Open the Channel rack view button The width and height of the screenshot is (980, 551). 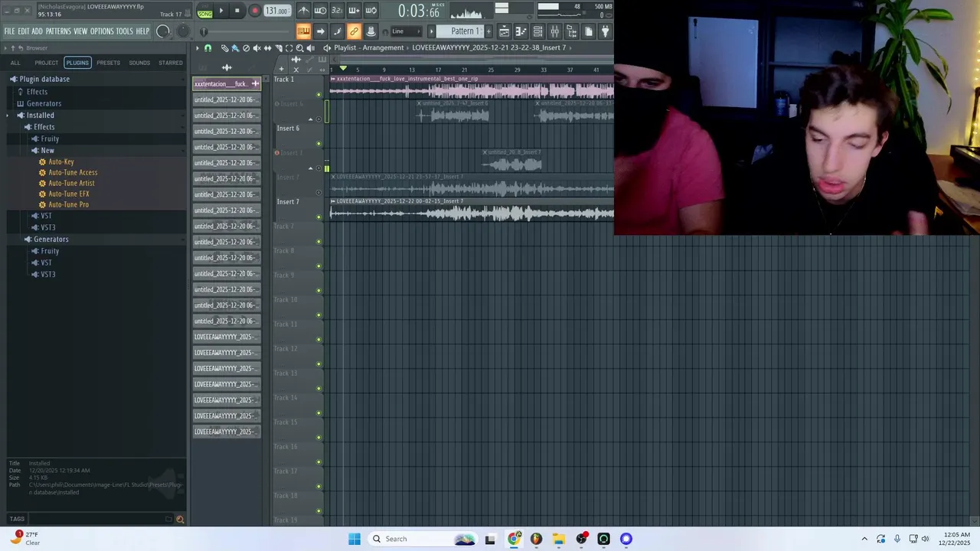537,31
